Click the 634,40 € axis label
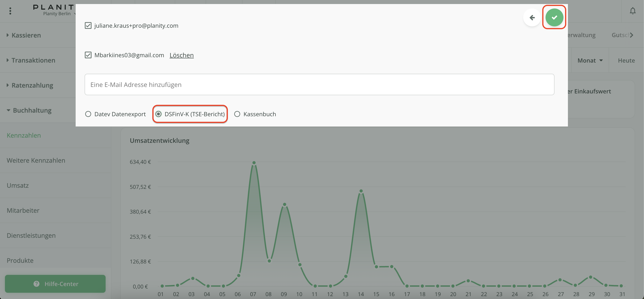The width and height of the screenshot is (644, 299). pyautogui.click(x=140, y=162)
